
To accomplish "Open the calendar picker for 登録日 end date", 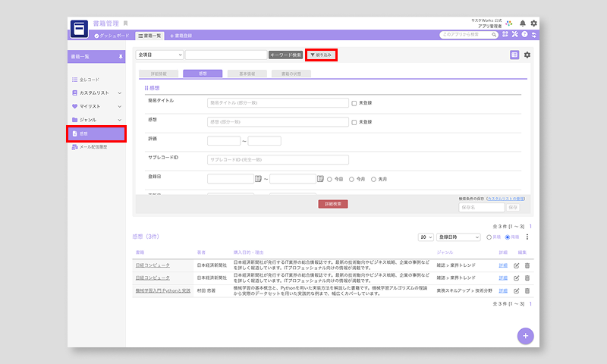I will [x=320, y=179].
